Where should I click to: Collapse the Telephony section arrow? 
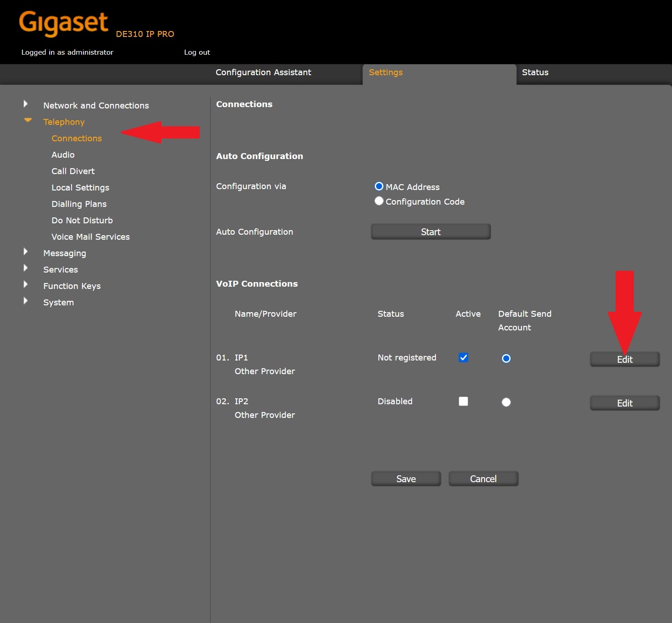pyautogui.click(x=28, y=120)
